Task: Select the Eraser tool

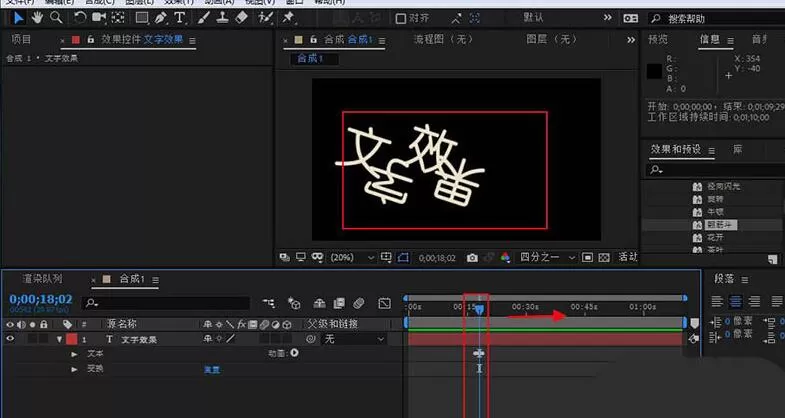Action: click(x=241, y=18)
